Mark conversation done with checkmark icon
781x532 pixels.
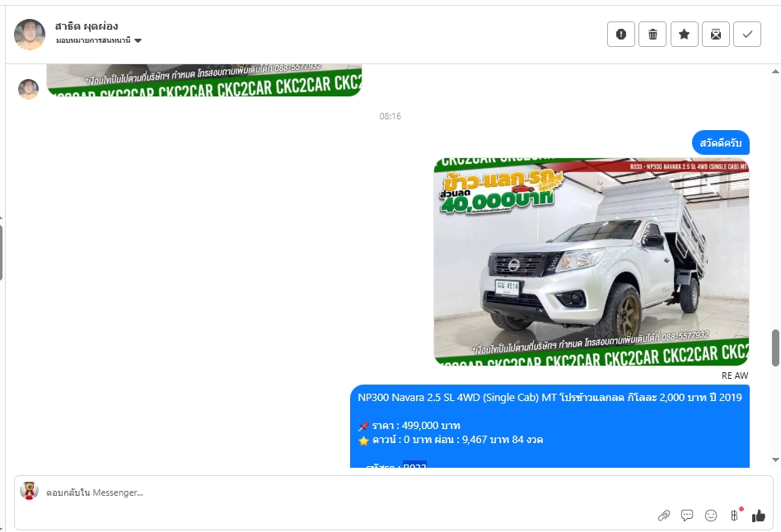pyautogui.click(x=747, y=35)
